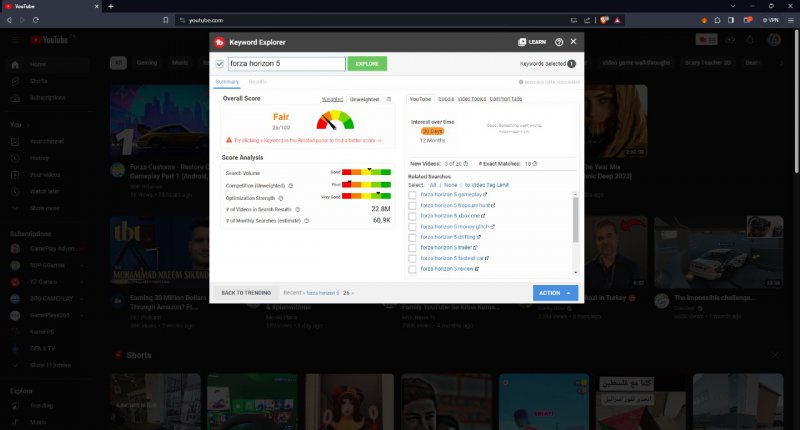The image size is (800, 430).
Task: Click BACK TO TRENDING button
Action: 244,293
